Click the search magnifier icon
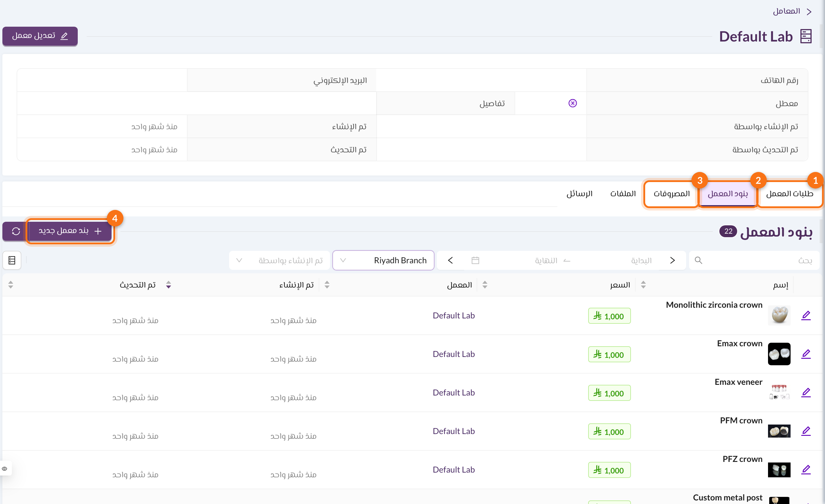825x504 pixels. (698, 260)
